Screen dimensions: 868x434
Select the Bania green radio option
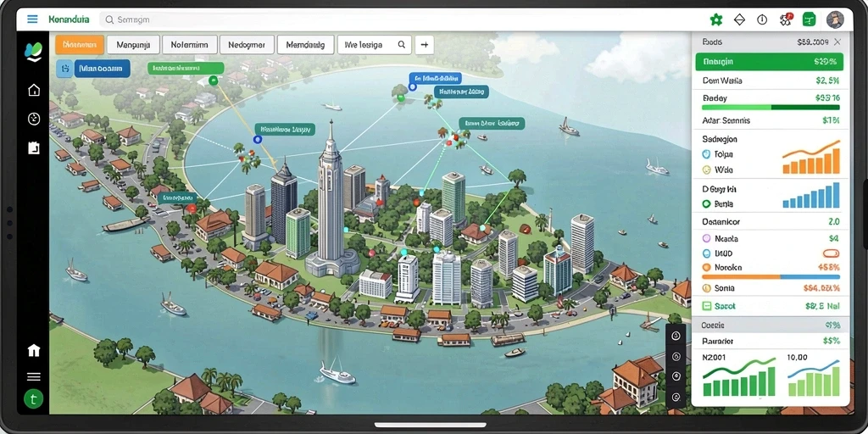706,203
